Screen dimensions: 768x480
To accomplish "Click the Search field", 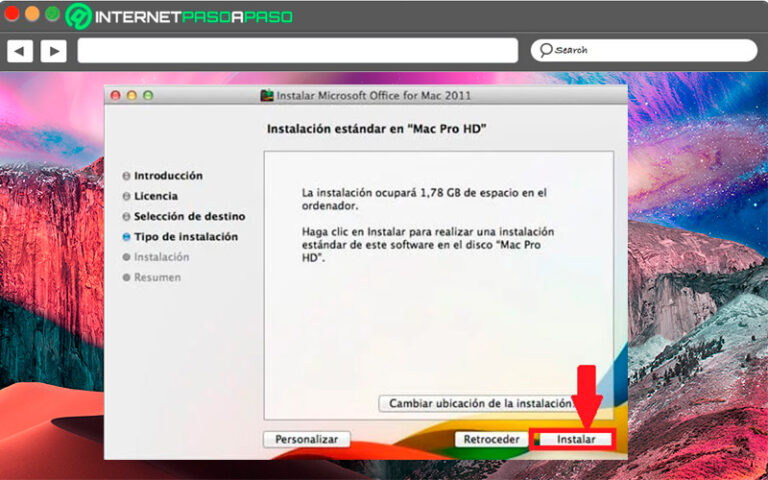I will tap(644, 50).
